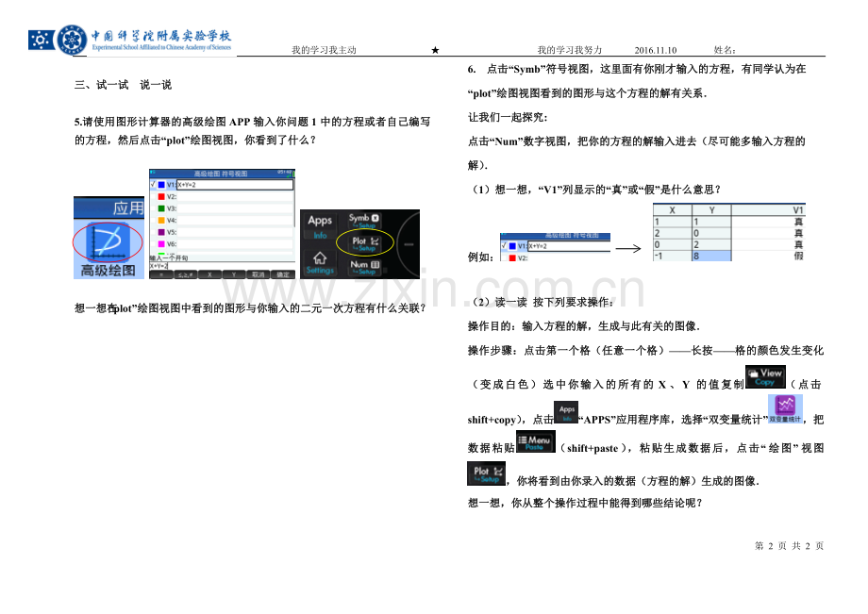The image size is (868, 614).
Task: Tap the Apps Info key on the large keypad image
Action: coord(320,225)
